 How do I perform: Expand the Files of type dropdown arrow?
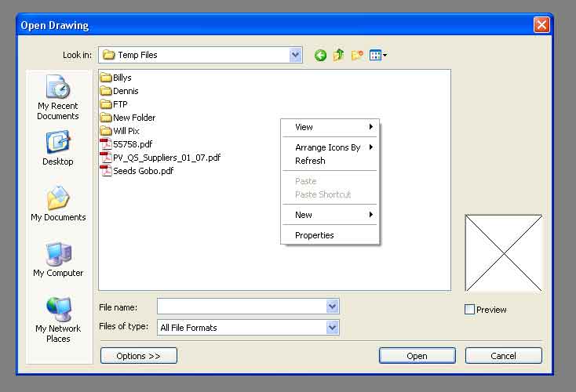coord(332,328)
